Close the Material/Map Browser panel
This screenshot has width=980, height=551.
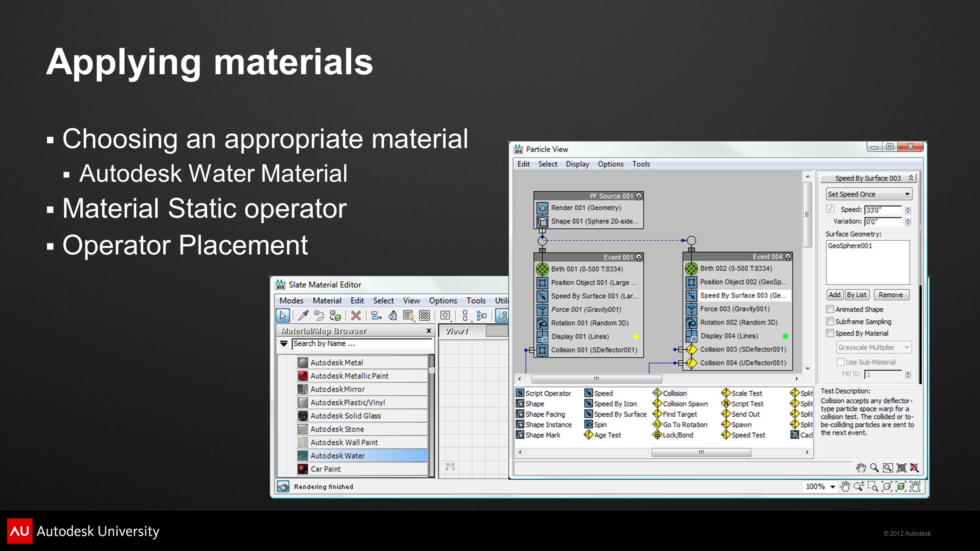click(x=429, y=331)
